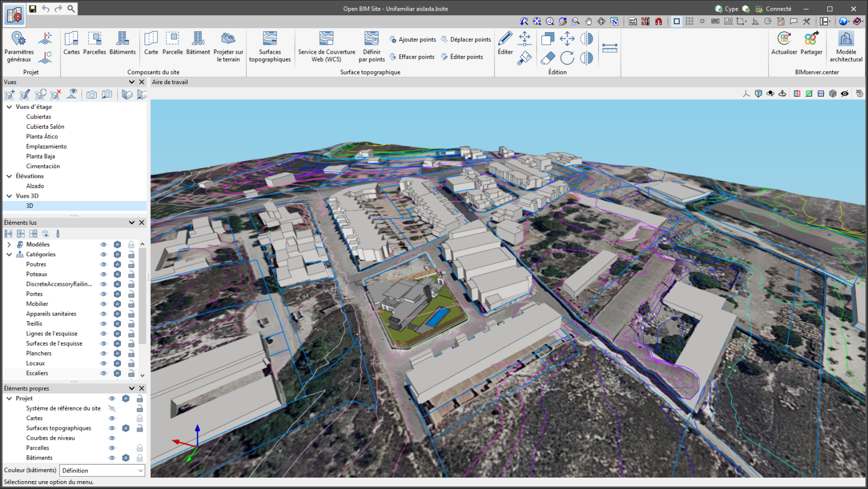Collapse the Vues d'étage group

9,107
